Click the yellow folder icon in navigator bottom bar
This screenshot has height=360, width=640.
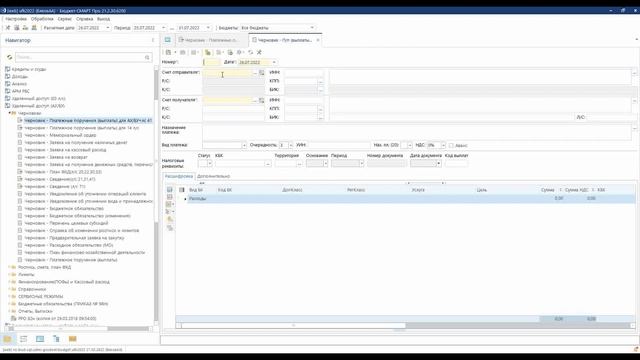[7, 339]
